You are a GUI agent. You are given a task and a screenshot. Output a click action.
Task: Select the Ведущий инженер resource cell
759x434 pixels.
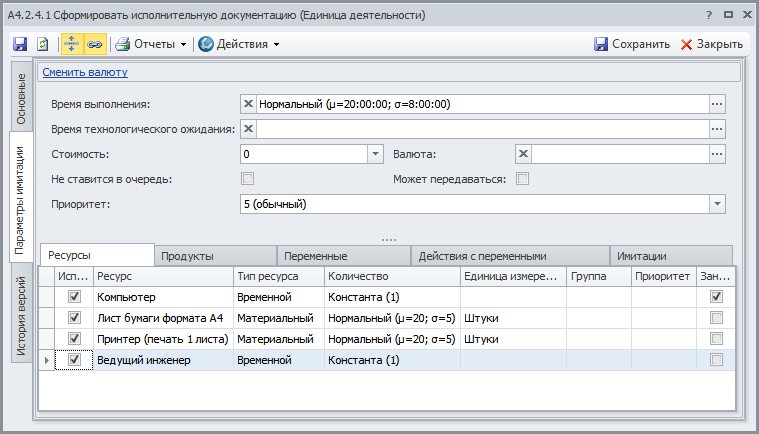coord(162,360)
